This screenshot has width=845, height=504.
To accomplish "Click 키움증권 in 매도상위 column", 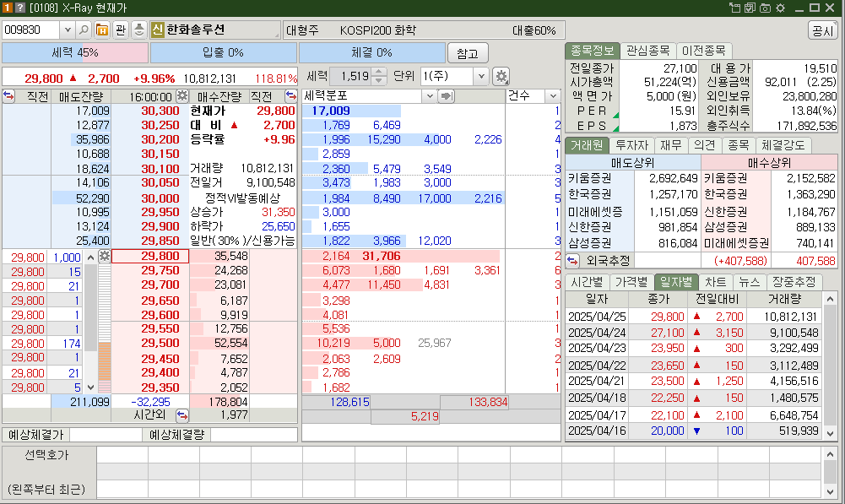I will pos(589,178).
